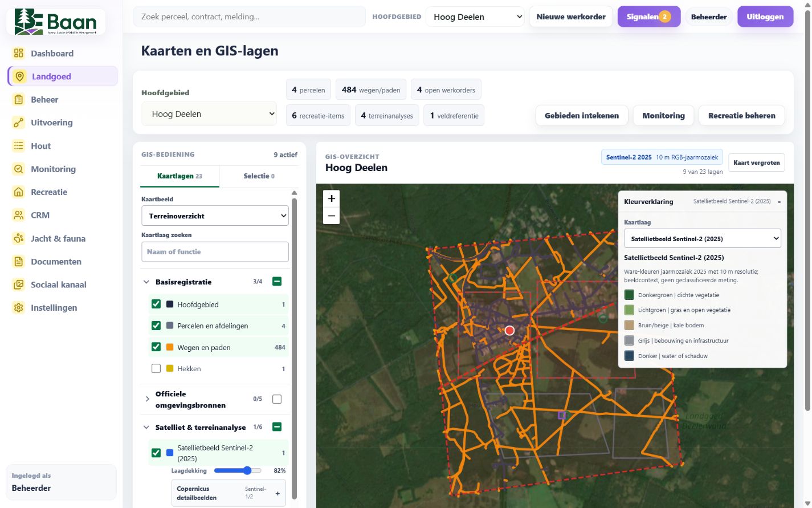This screenshot has width=812, height=508.
Task: Click the Beheerder button in top bar
Action: [x=709, y=17]
